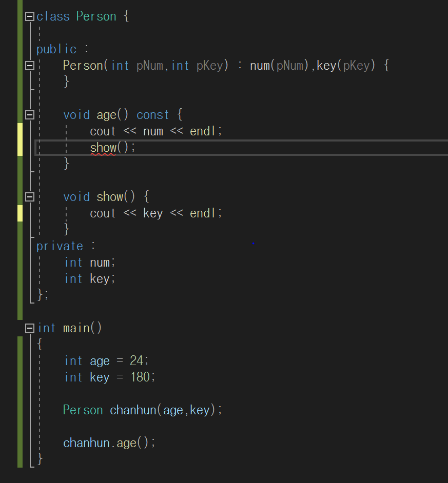Collapse the void age() const function
Viewport: 448px width, 483px height.
(x=30, y=115)
